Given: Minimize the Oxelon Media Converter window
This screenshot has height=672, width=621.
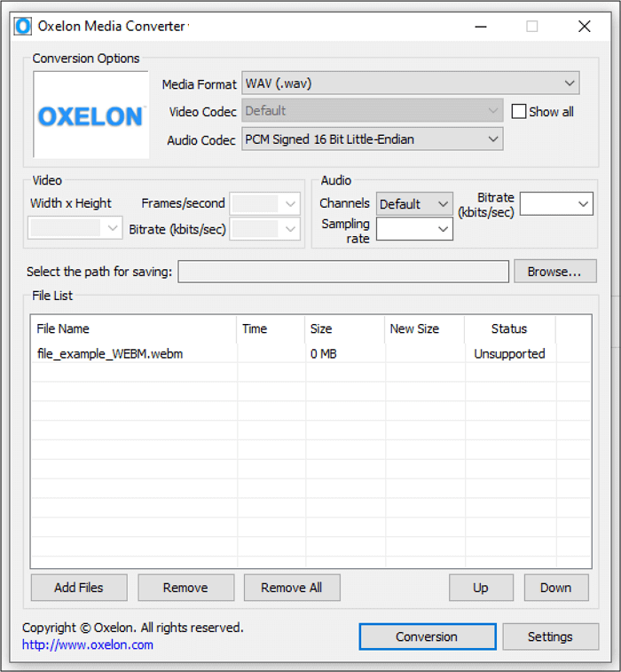Looking at the screenshot, I should (x=481, y=27).
